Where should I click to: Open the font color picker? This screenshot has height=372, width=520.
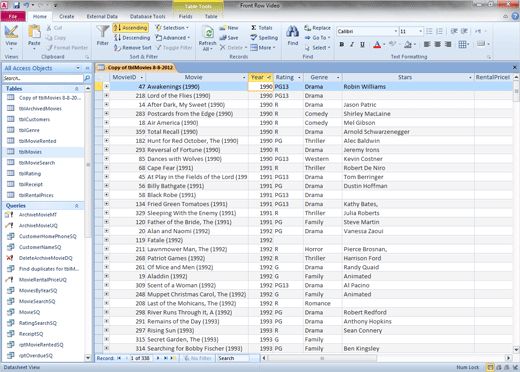click(384, 44)
